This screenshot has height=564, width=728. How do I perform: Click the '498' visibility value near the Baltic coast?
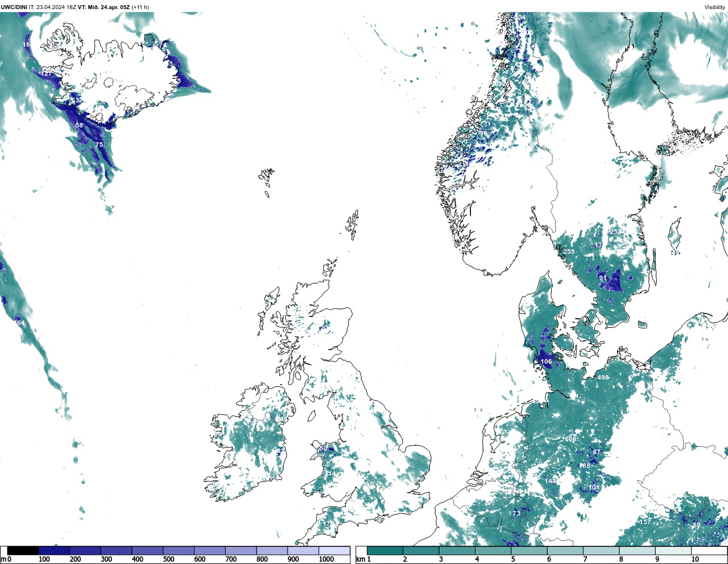(x=603, y=377)
